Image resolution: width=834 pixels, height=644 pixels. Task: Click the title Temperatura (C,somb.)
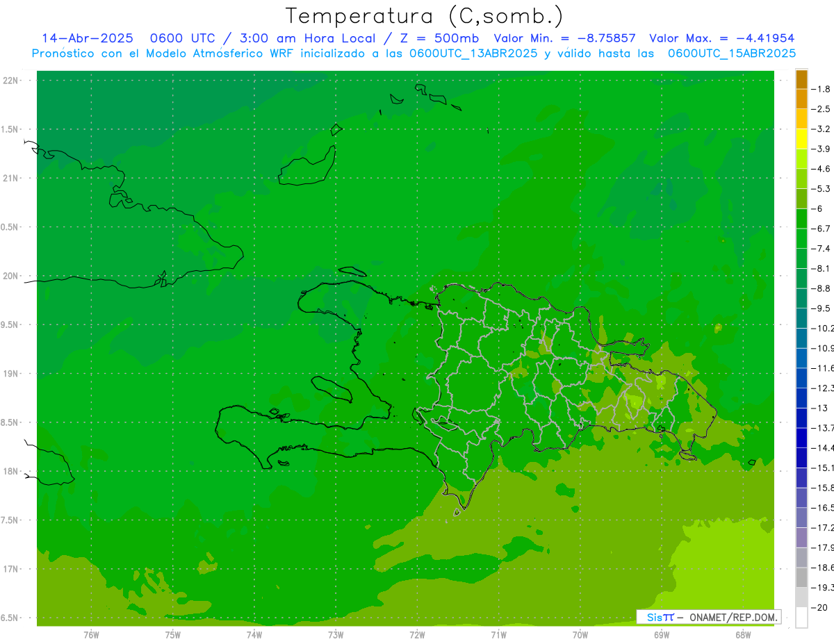coord(425,16)
